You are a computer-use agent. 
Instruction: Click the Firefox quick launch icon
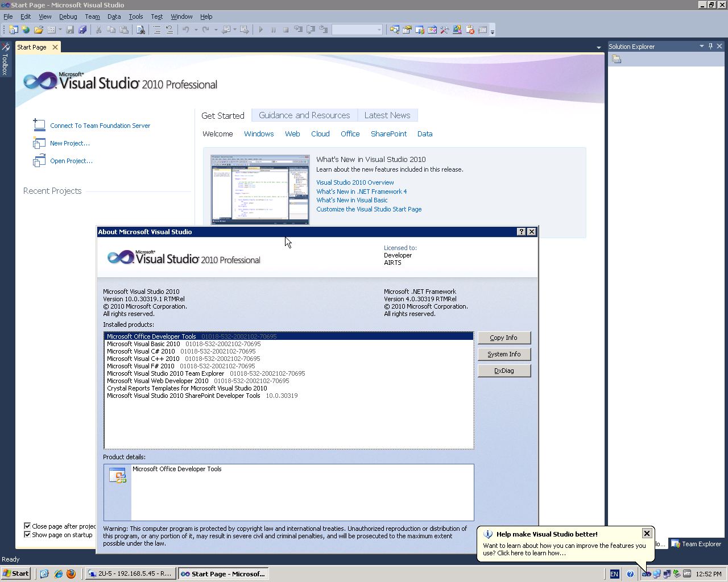click(x=71, y=574)
